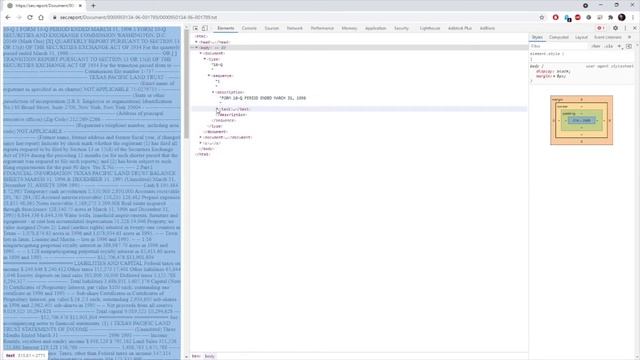The height and width of the screenshot is (360, 640).
Task: Open the Layout sidebar tab
Action: click(581, 37)
